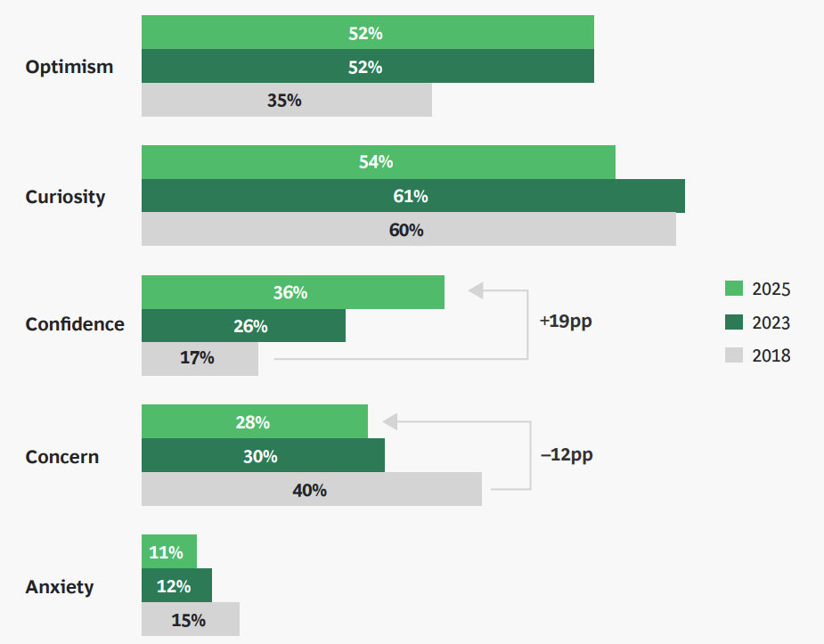Click the Curiosity 2025 bar showing 54%
Viewport: 824px width, 644px height.
click(x=378, y=162)
